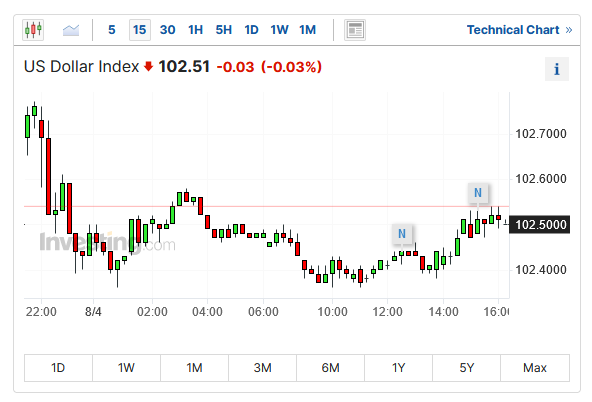This screenshot has width=592, height=402.
Task: Select the 5-minute interval
Action: coord(111,30)
